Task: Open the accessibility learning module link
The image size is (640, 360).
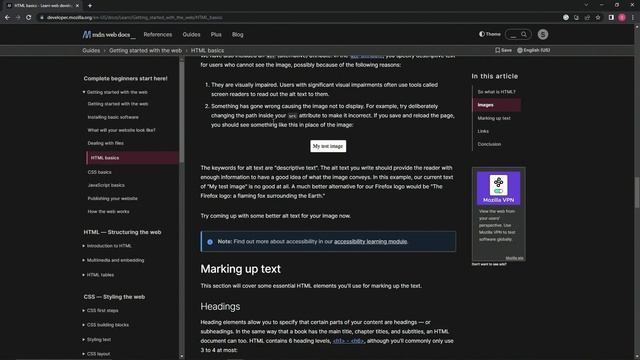Action: click(x=371, y=242)
